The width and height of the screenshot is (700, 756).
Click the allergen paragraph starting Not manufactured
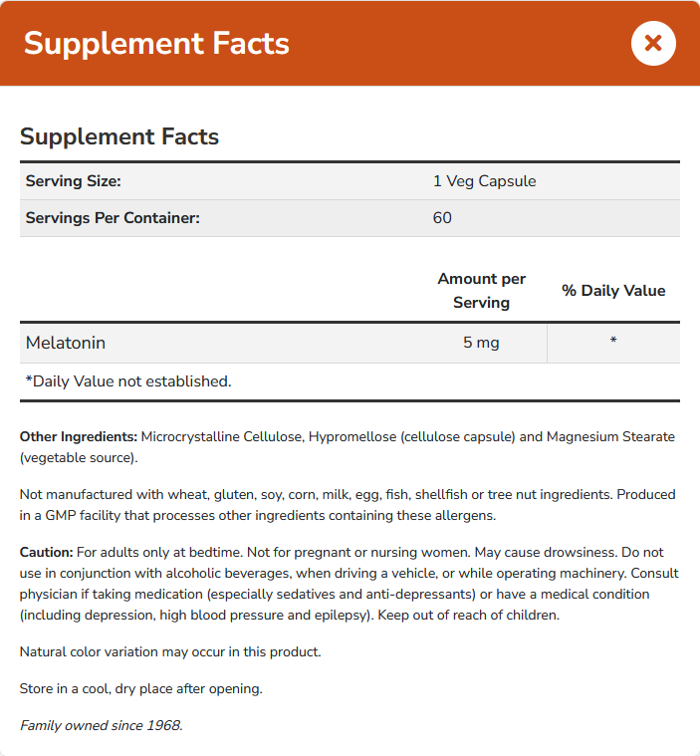pos(348,504)
